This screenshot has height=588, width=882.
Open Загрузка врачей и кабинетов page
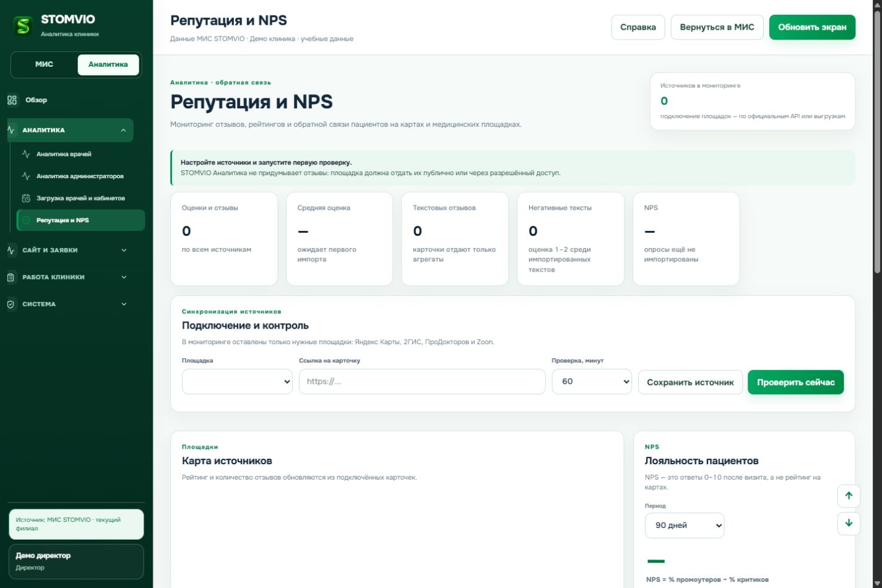(81, 198)
